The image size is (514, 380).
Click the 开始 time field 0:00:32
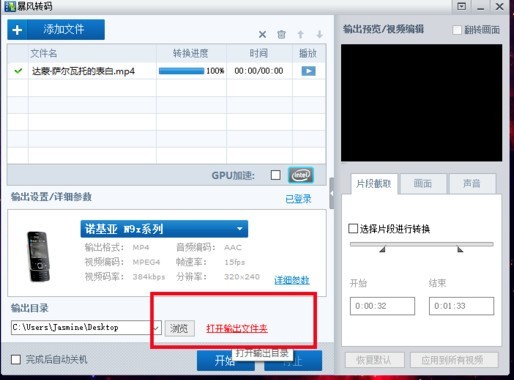[x=382, y=306]
